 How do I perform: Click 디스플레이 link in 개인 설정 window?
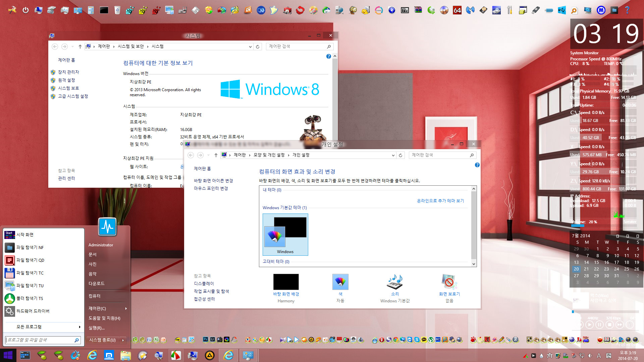coord(204,284)
